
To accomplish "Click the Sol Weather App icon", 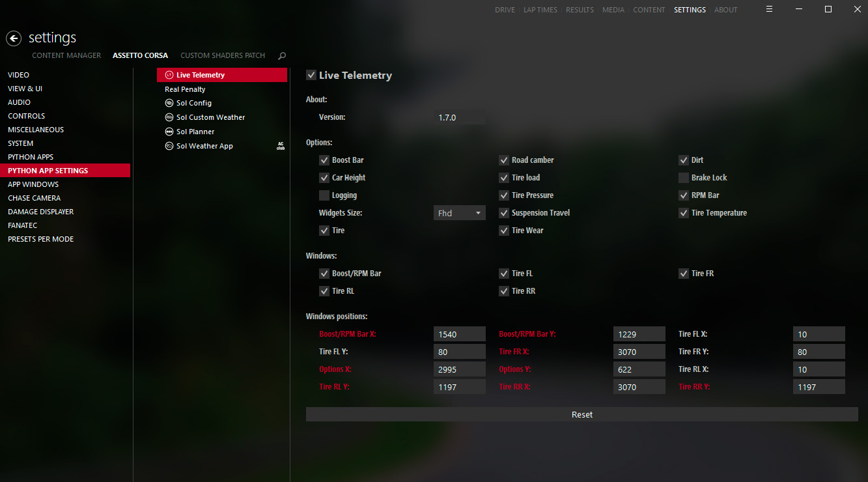I will pyautogui.click(x=169, y=146).
